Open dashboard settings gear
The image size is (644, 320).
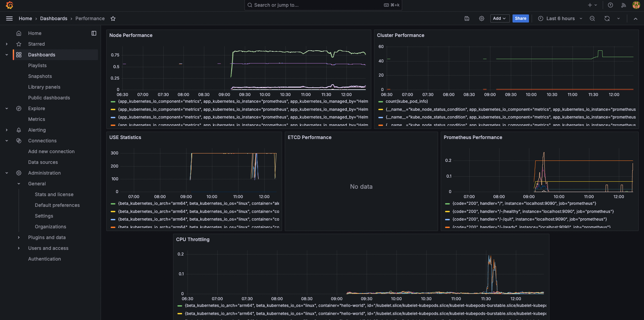482,18
